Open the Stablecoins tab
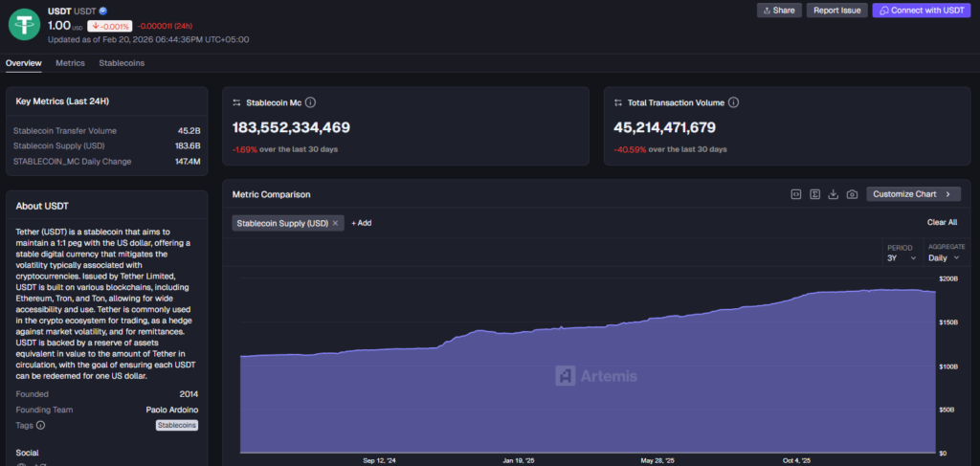The width and height of the screenshot is (980, 466). [122, 63]
